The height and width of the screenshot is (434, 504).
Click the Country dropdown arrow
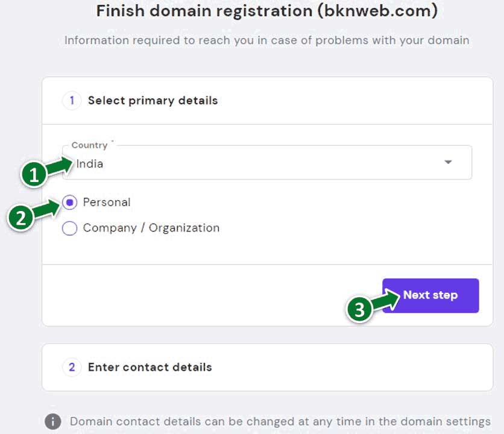[448, 162]
